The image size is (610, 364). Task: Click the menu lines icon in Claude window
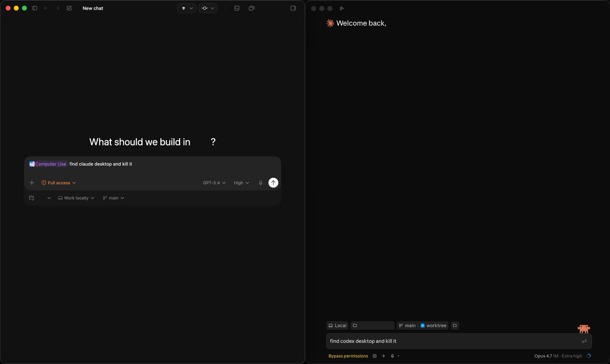pos(342,9)
